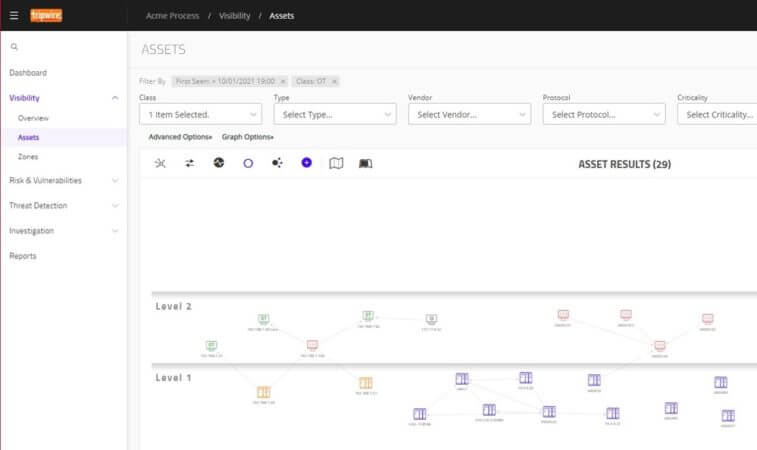Click the network cluster layout icon
757x450 pixels.
pos(160,162)
